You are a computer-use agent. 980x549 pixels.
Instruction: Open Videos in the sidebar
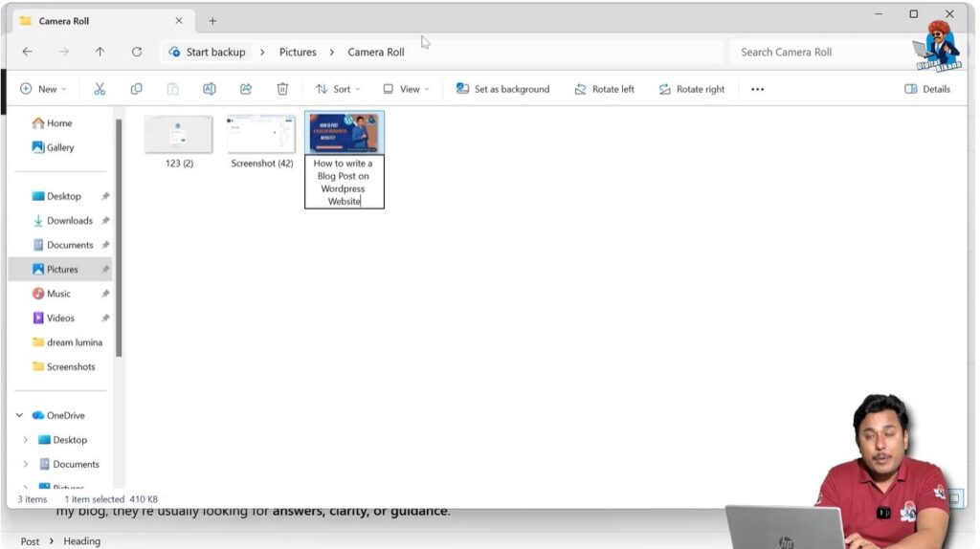tap(54, 318)
